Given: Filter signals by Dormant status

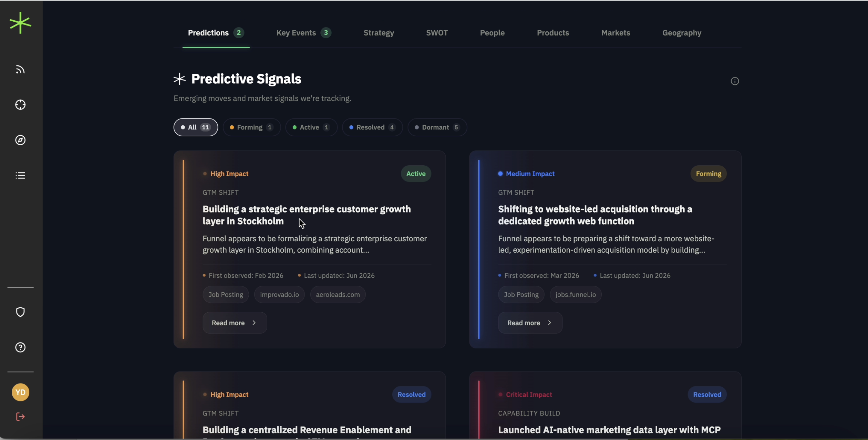Looking at the screenshot, I should click(437, 127).
